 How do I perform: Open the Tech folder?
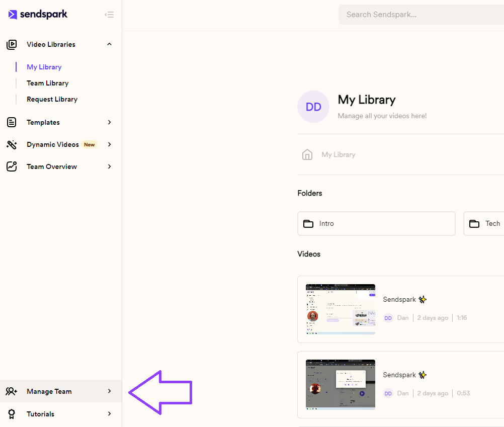click(x=484, y=224)
